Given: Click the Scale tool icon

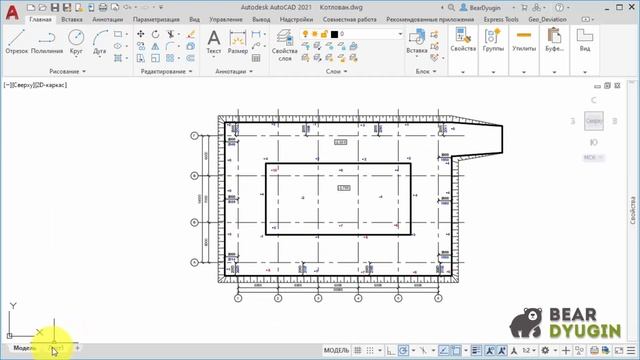Looking at the screenshot, I should [x=156, y=58].
